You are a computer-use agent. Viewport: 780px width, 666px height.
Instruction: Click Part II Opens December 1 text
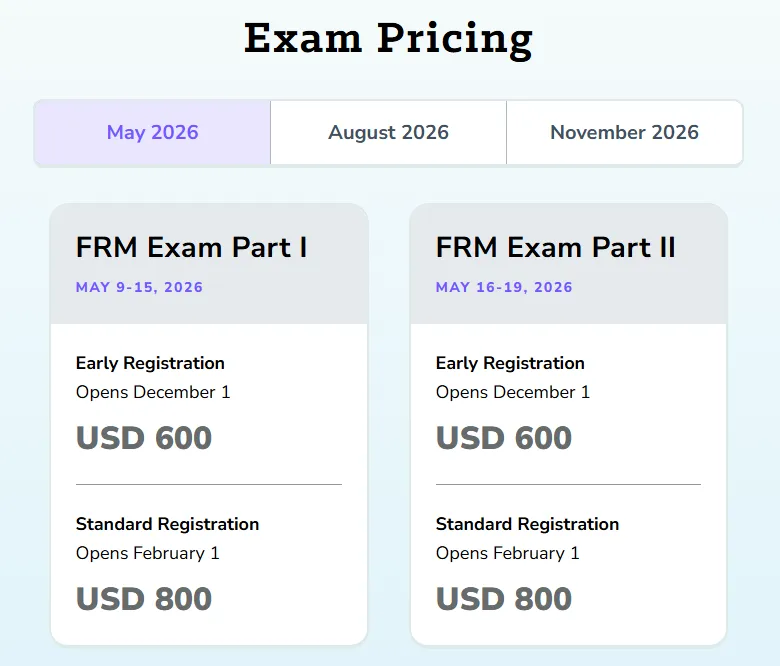[x=513, y=392]
